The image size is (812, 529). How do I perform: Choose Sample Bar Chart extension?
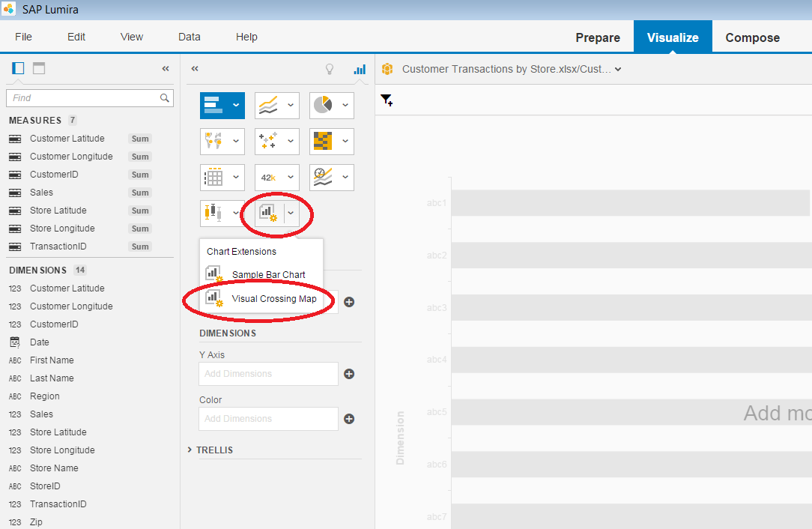point(261,274)
